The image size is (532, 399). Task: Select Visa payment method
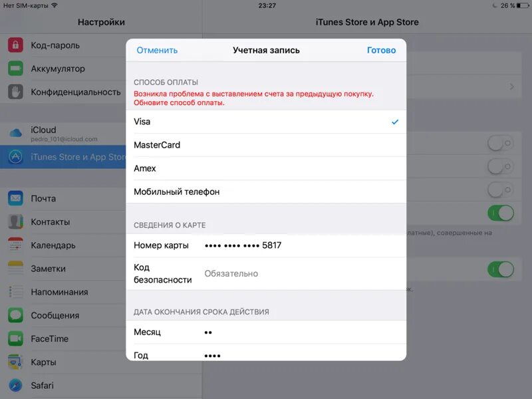coord(266,122)
